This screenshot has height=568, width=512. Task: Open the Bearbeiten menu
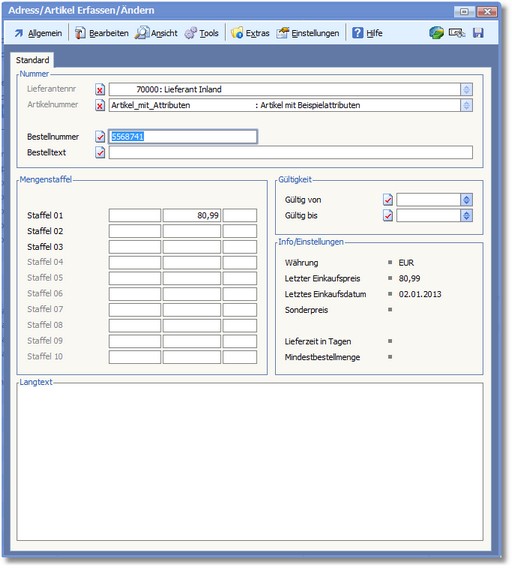point(102,33)
